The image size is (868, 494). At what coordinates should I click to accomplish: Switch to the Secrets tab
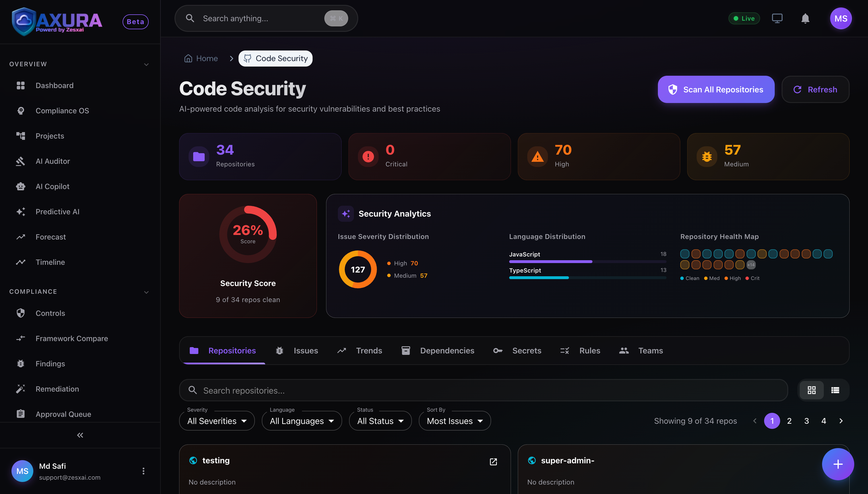coord(526,351)
